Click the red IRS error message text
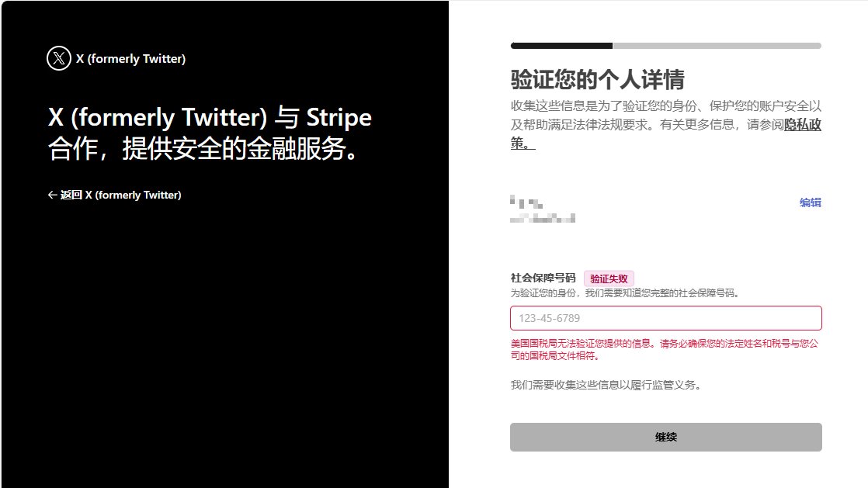This screenshot has width=868, height=488. [x=665, y=350]
